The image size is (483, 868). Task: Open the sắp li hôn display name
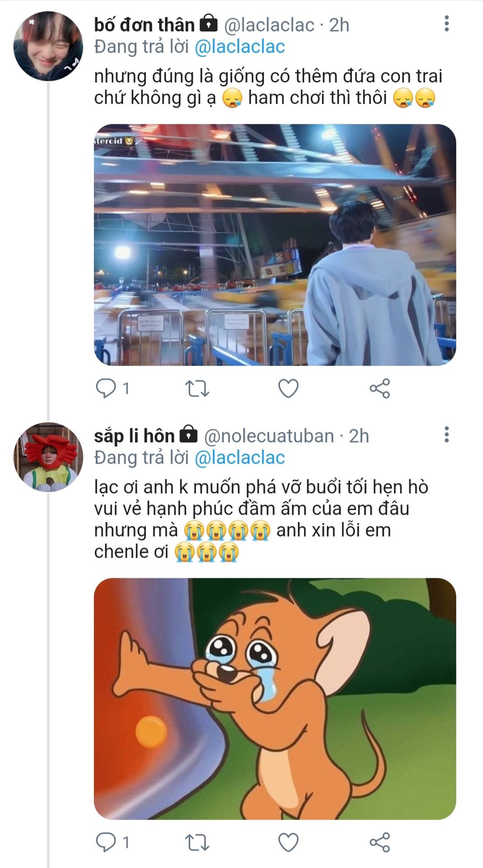(134, 435)
